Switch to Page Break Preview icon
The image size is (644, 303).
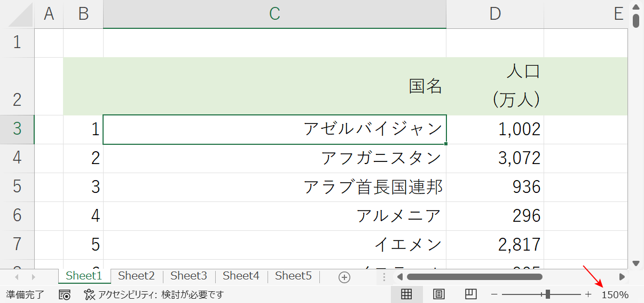tap(470, 294)
